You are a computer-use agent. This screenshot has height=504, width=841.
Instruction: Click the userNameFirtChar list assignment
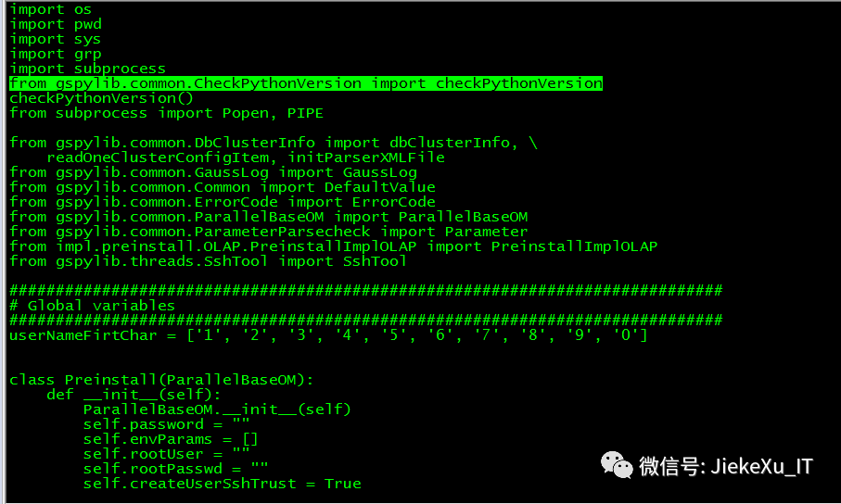point(328,335)
